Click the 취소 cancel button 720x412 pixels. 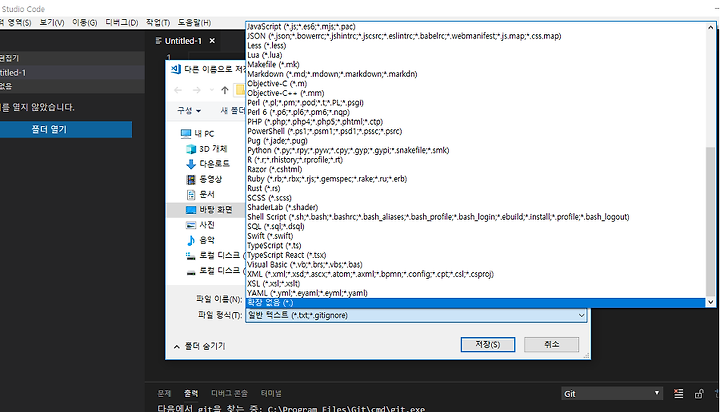click(551, 344)
